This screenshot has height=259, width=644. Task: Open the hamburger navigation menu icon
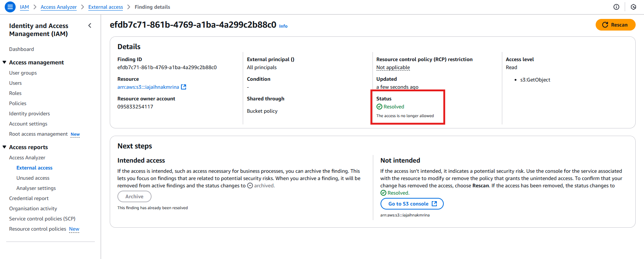10,7
